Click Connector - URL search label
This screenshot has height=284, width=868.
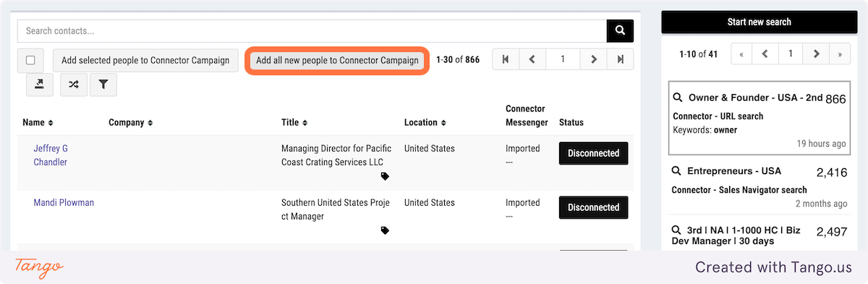[718, 116]
